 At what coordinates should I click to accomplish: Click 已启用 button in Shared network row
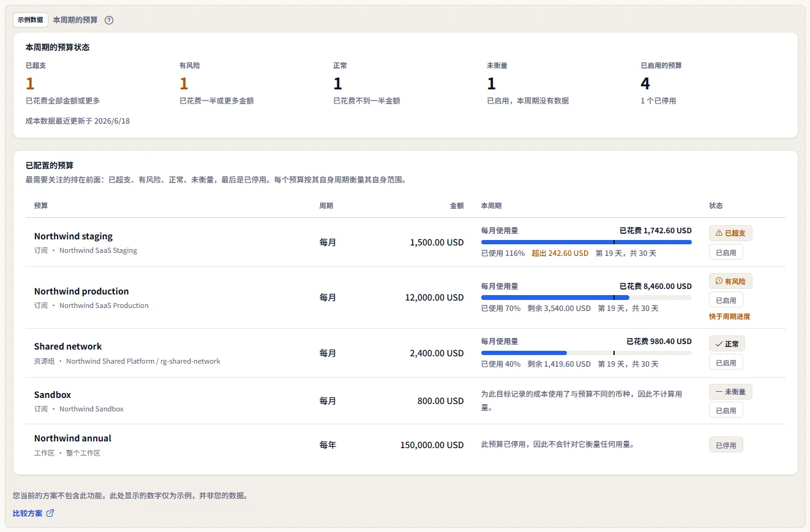(x=726, y=362)
